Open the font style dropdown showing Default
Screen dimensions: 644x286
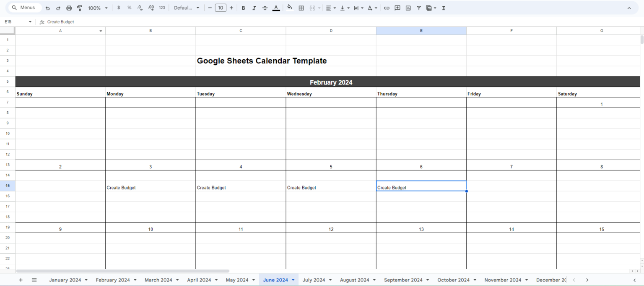(187, 8)
